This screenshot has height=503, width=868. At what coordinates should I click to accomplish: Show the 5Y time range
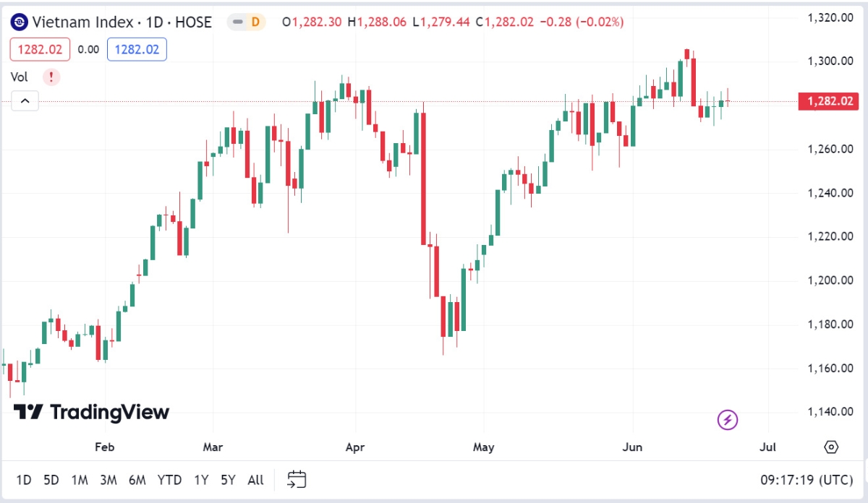click(228, 480)
